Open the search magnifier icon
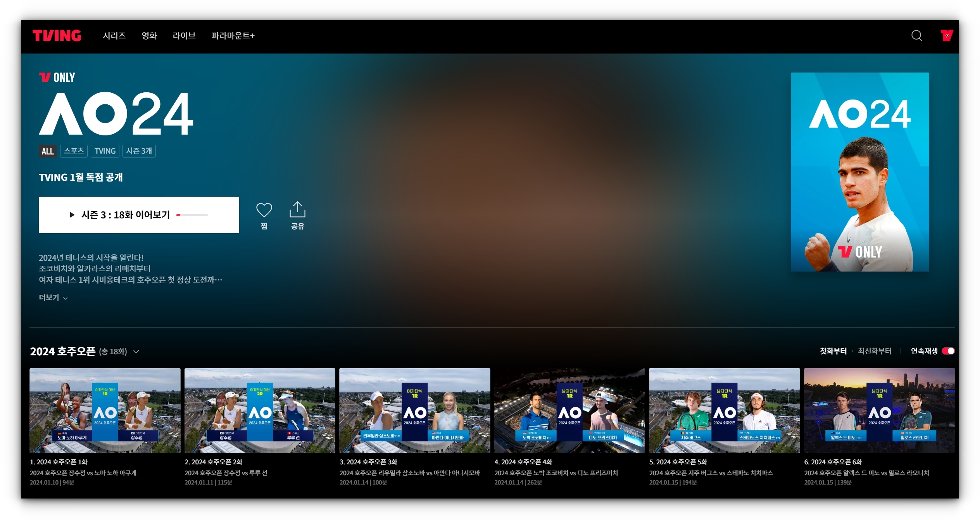This screenshot has height=521, width=980. tap(916, 36)
